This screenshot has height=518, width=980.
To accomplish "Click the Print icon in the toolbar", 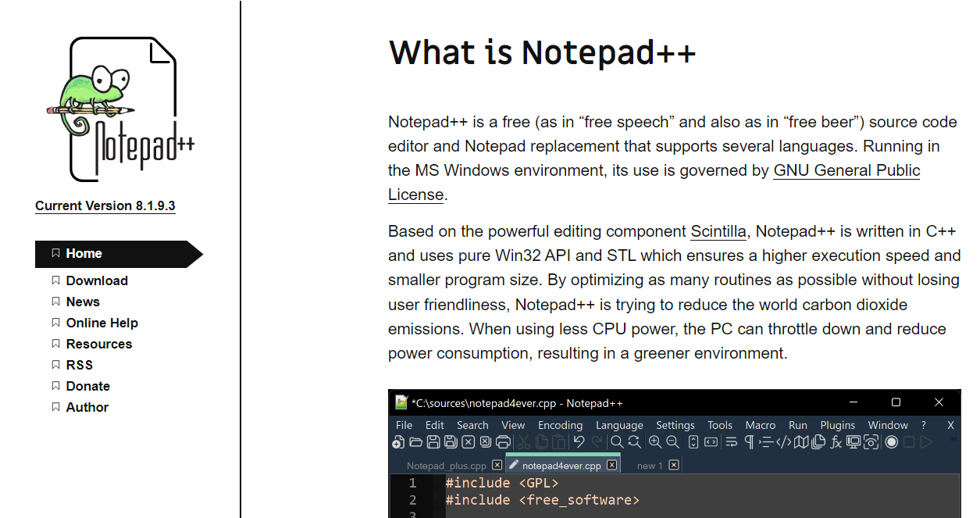I will (x=504, y=442).
